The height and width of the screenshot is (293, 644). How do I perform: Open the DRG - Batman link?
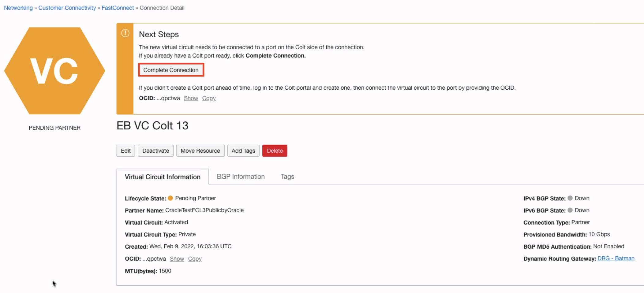pyautogui.click(x=616, y=258)
